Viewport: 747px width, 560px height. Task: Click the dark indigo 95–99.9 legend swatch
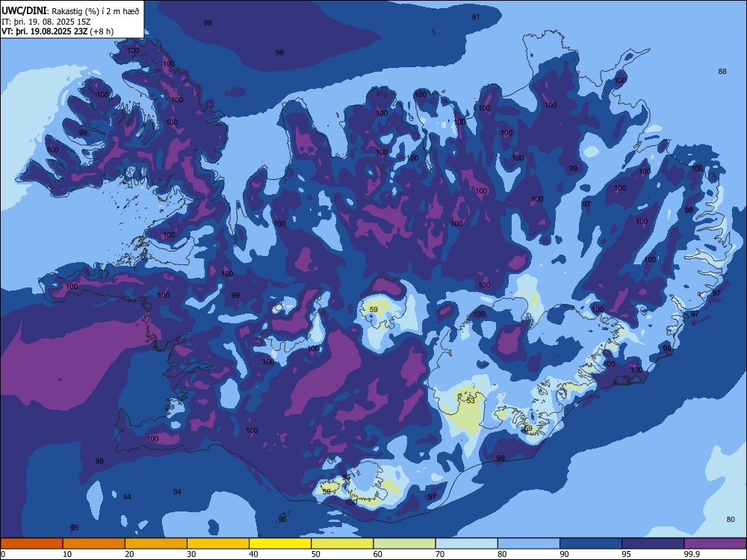(x=653, y=544)
